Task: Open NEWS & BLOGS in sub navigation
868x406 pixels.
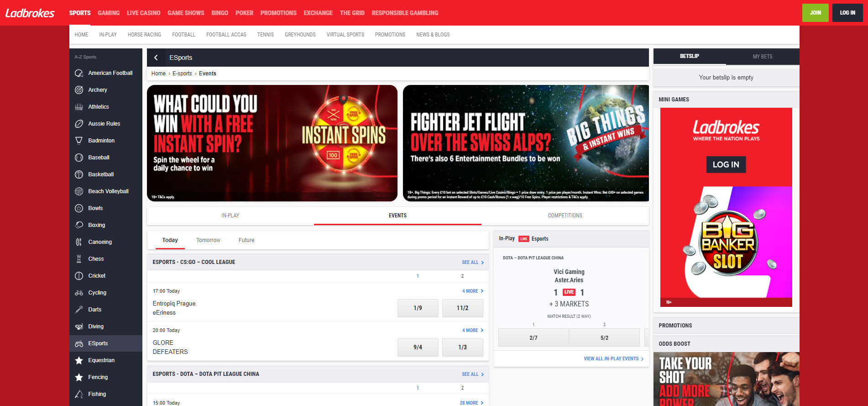Action: pyautogui.click(x=433, y=35)
